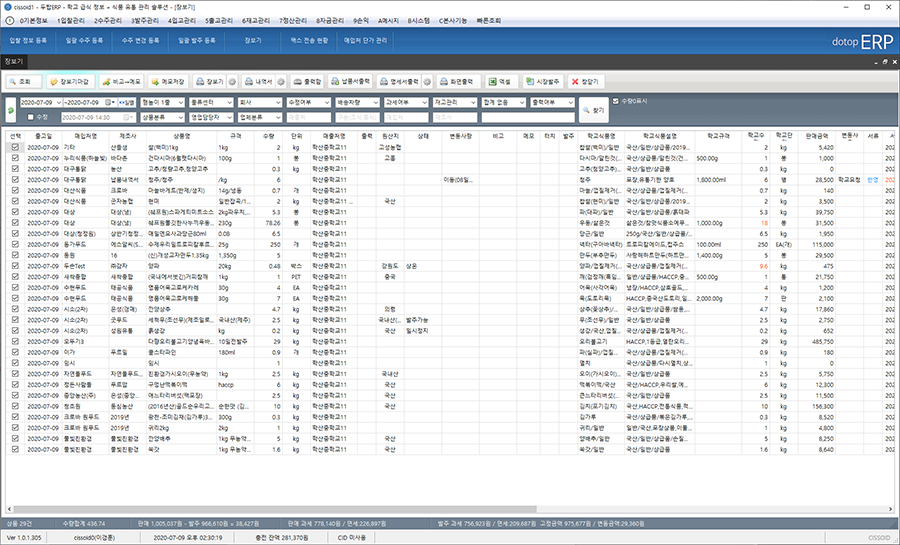Uncheck the 기타 row selection checkbox

point(15,147)
